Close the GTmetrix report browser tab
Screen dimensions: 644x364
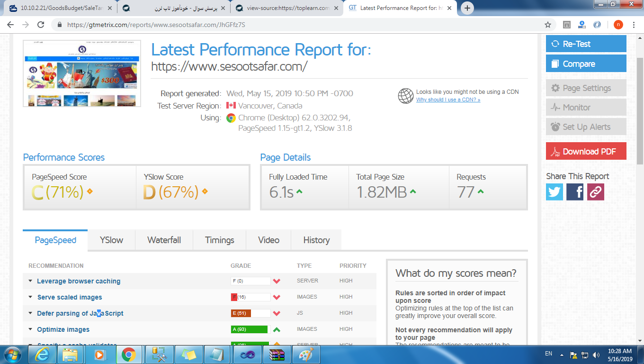448,8
